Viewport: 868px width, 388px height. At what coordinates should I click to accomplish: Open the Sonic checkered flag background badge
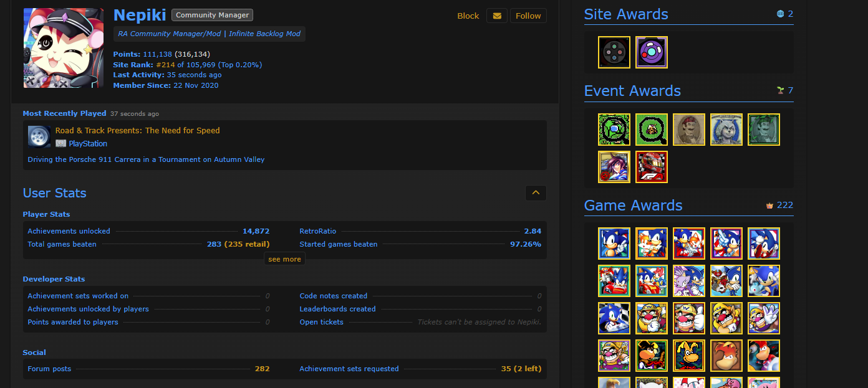(614, 318)
